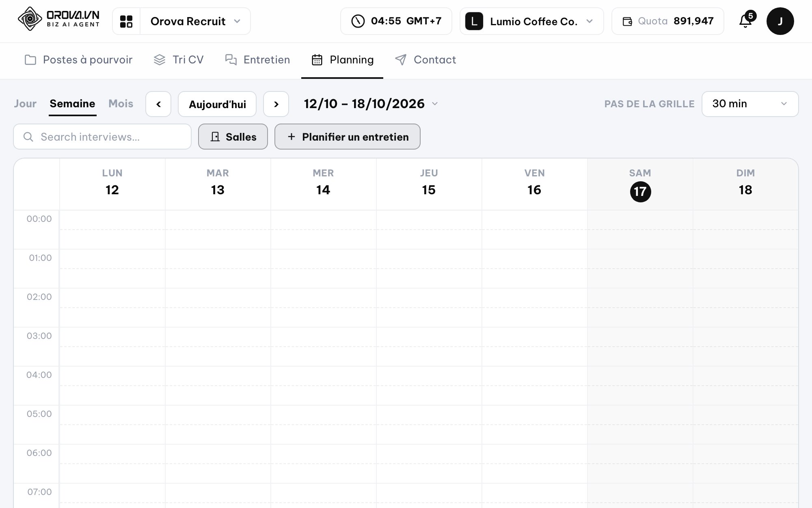Focus the Search interviews field

[102, 137]
